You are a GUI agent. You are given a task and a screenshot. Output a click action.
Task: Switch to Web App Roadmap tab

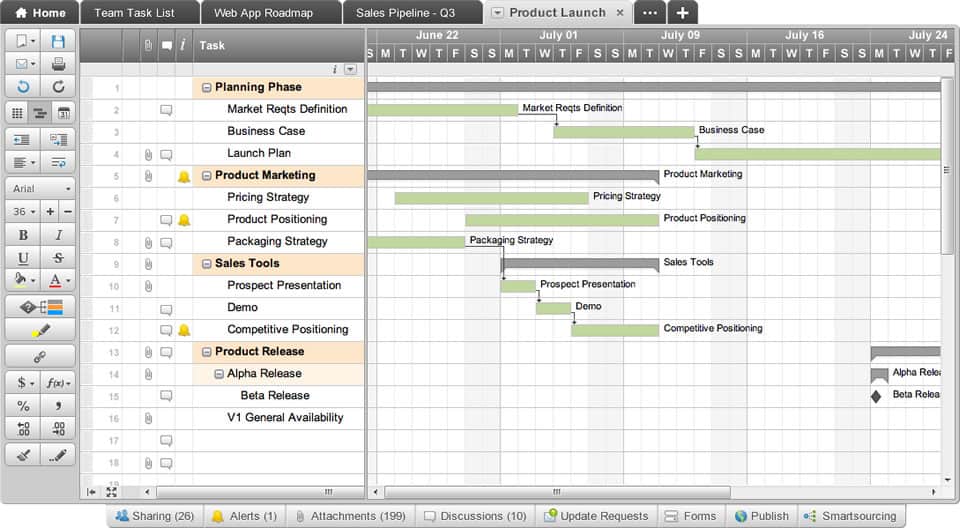tap(263, 13)
